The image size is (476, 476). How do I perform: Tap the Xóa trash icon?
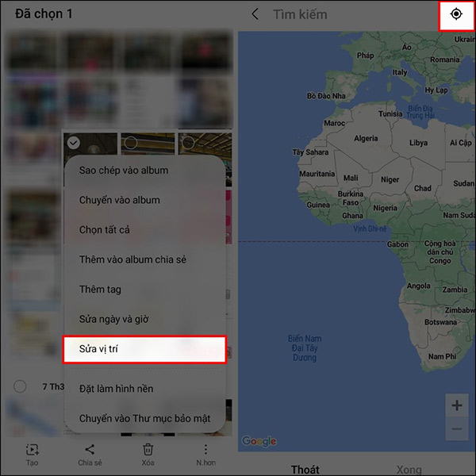pyautogui.click(x=148, y=455)
